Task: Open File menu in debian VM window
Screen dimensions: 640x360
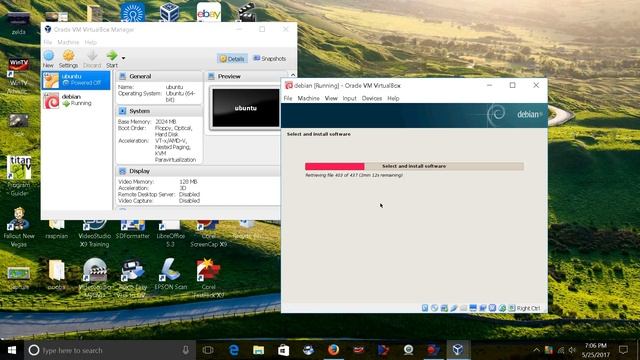Action: coord(288,98)
